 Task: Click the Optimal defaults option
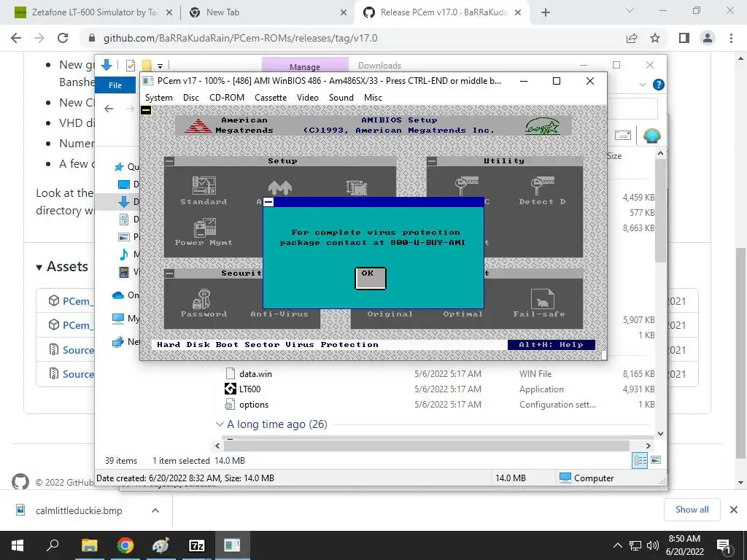pos(462,314)
